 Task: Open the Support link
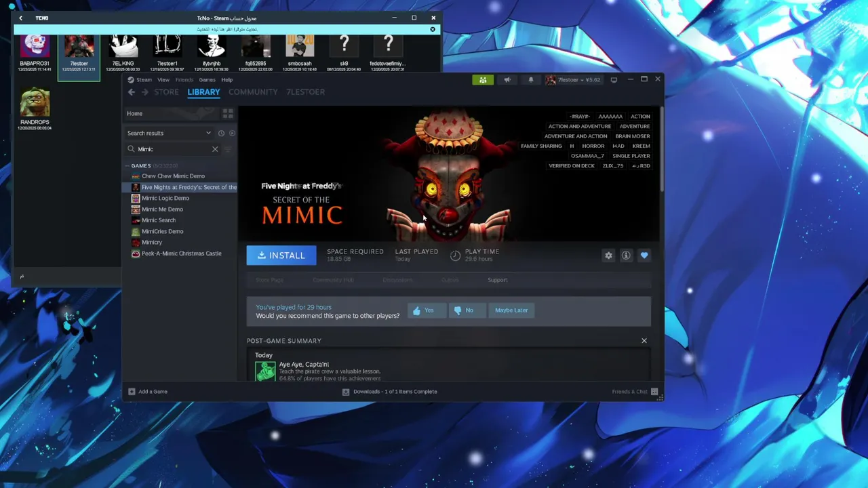pos(497,280)
